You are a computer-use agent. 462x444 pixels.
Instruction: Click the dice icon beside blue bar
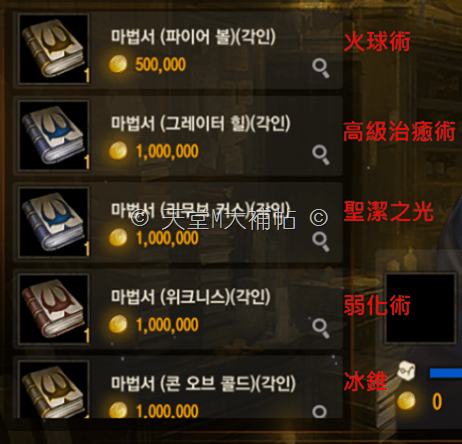(x=406, y=370)
